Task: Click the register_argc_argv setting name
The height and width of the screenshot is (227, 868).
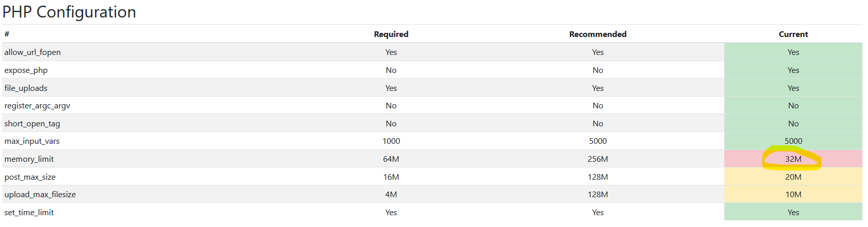Action: 37,106
